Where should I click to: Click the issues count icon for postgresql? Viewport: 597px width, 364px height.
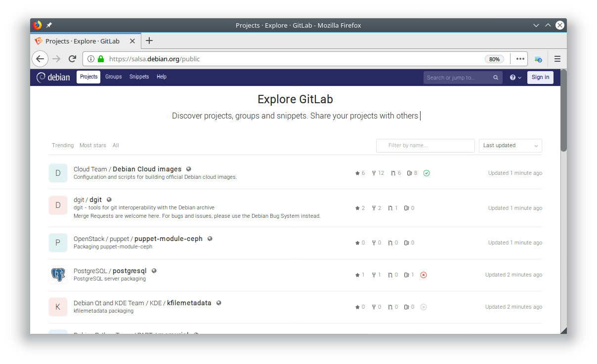click(x=407, y=275)
